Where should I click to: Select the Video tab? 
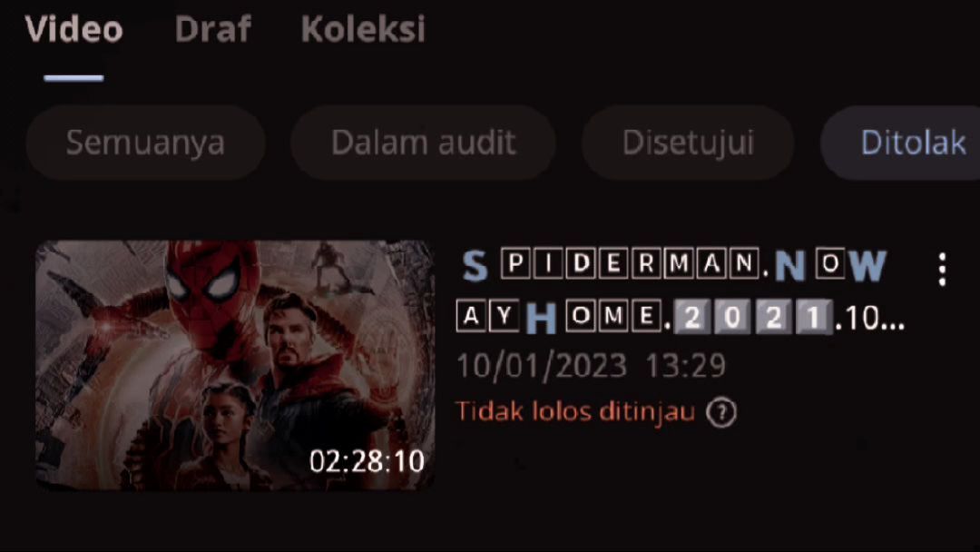(x=73, y=29)
